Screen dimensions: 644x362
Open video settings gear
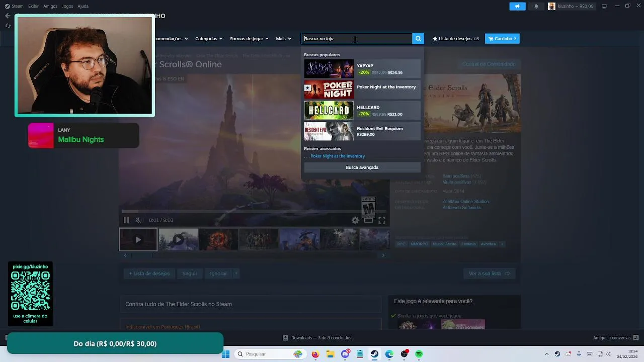(x=355, y=220)
